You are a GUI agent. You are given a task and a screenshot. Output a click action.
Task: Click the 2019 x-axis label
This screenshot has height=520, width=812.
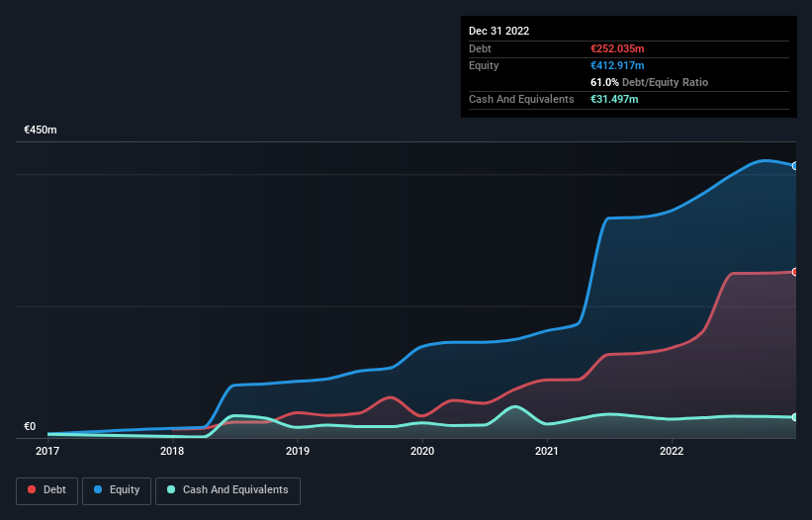click(x=298, y=451)
